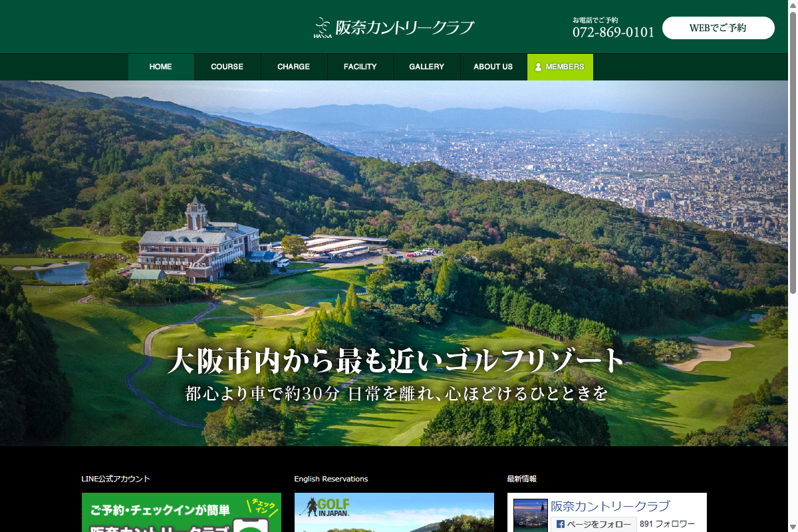Open the Facebook page title 阪奈カントリークラブ

pyautogui.click(x=610, y=507)
